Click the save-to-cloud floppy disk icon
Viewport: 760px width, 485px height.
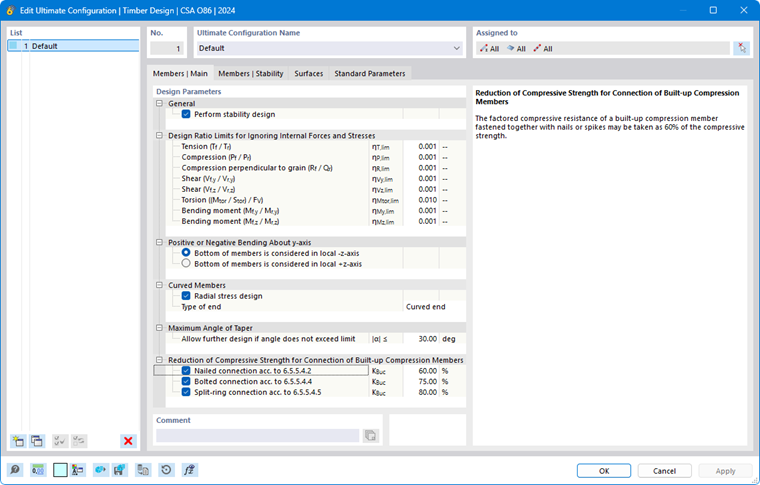point(119,470)
